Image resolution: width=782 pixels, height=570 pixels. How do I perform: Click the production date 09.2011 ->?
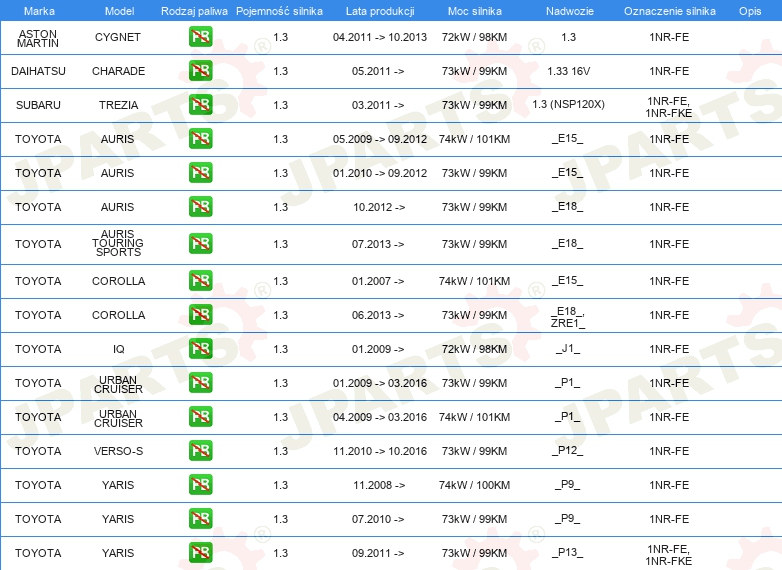378,553
